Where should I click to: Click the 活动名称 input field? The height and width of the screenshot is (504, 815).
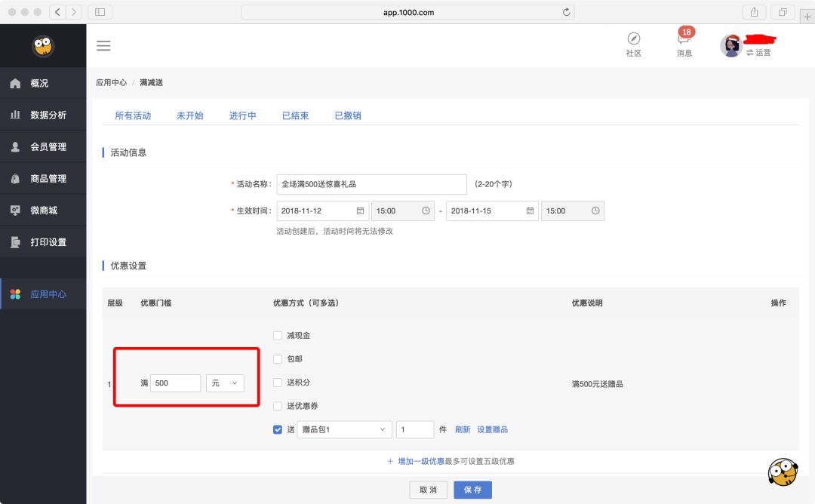371,183
